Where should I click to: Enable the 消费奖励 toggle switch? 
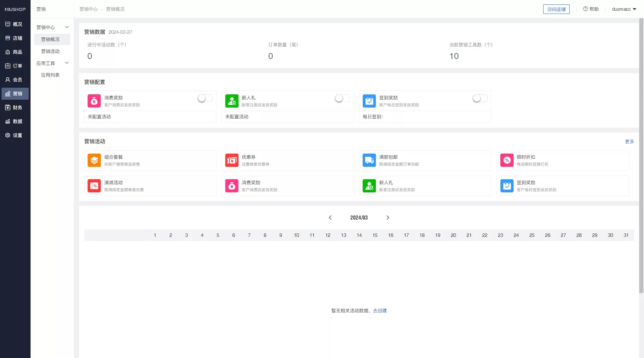pyautogui.click(x=205, y=98)
